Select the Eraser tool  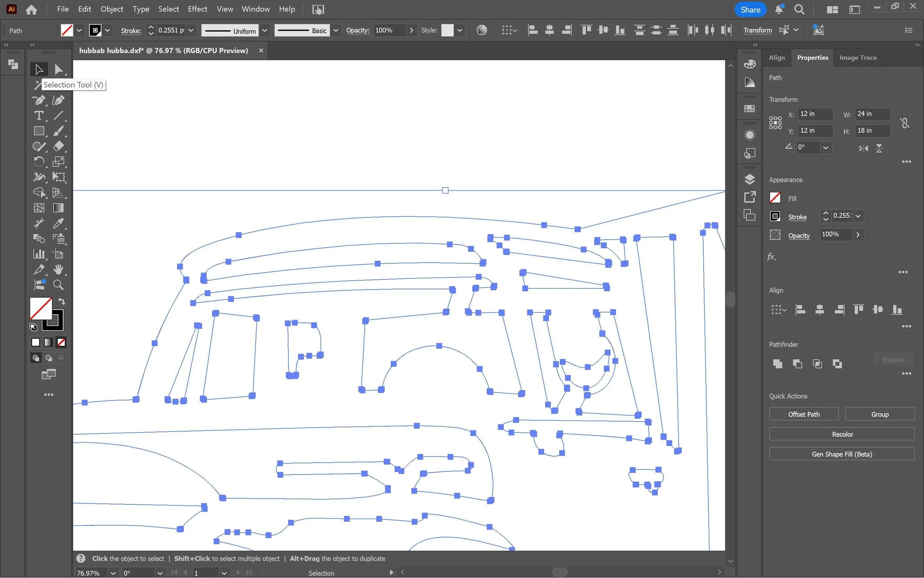[58, 146]
